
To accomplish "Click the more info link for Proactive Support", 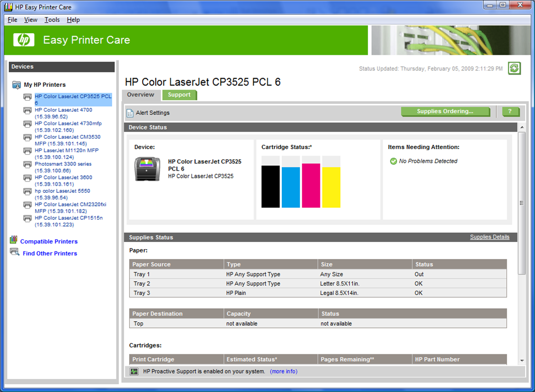I will (x=284, y=371).
